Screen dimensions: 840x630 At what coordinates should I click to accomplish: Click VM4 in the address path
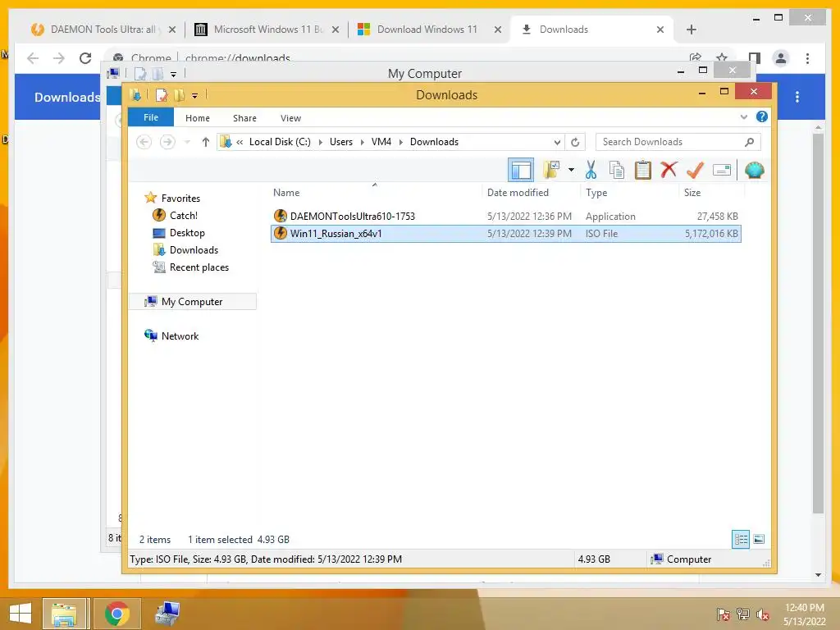coord(381,142)
